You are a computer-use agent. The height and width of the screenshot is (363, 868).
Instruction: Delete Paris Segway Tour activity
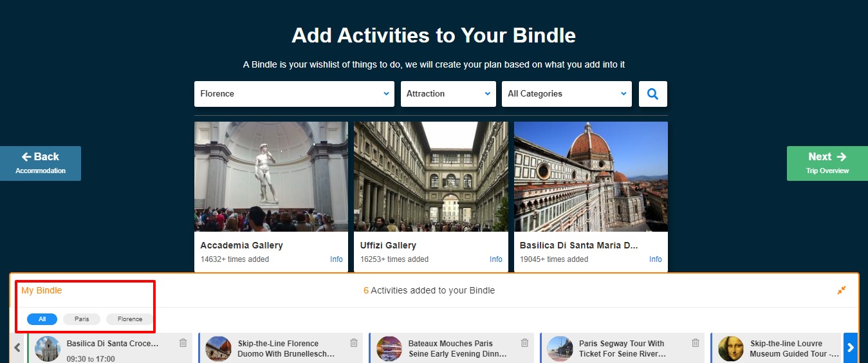[696, 343]
